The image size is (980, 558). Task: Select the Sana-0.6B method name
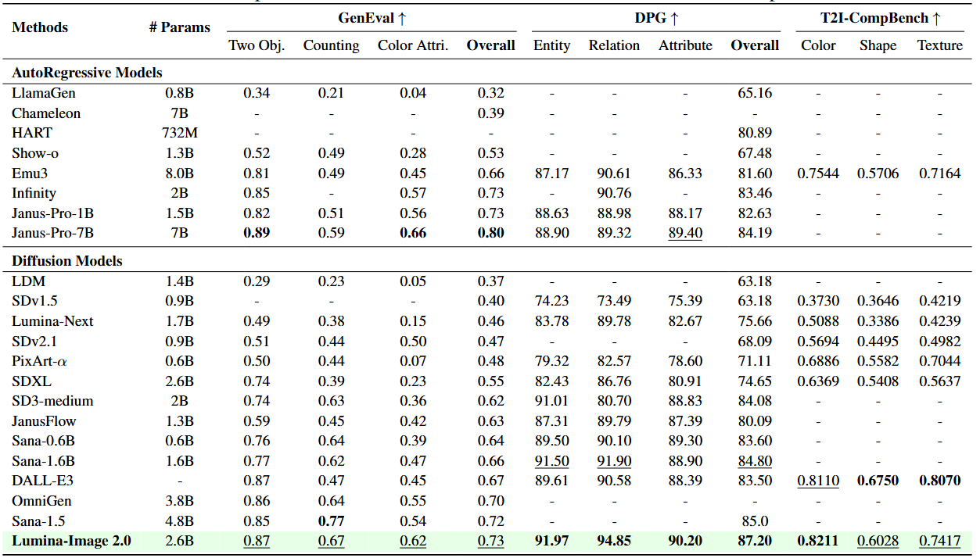pos(43,442)
